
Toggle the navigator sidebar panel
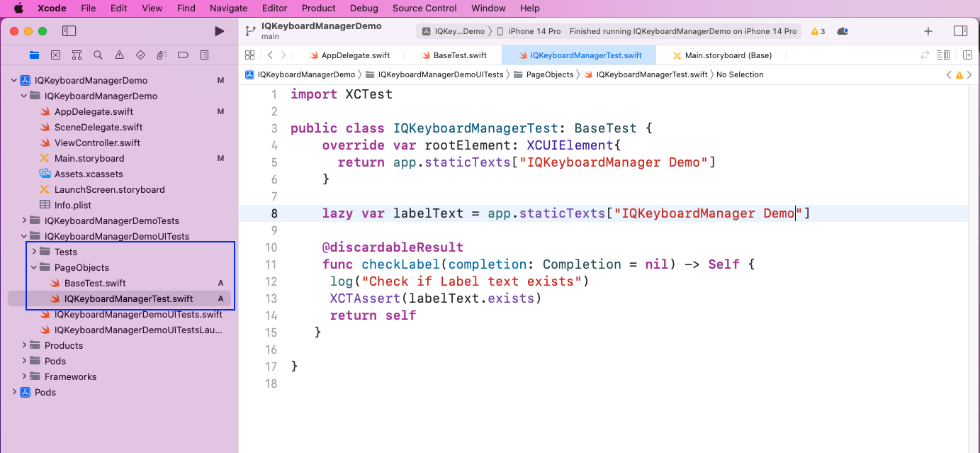click(x=69, y=31)
